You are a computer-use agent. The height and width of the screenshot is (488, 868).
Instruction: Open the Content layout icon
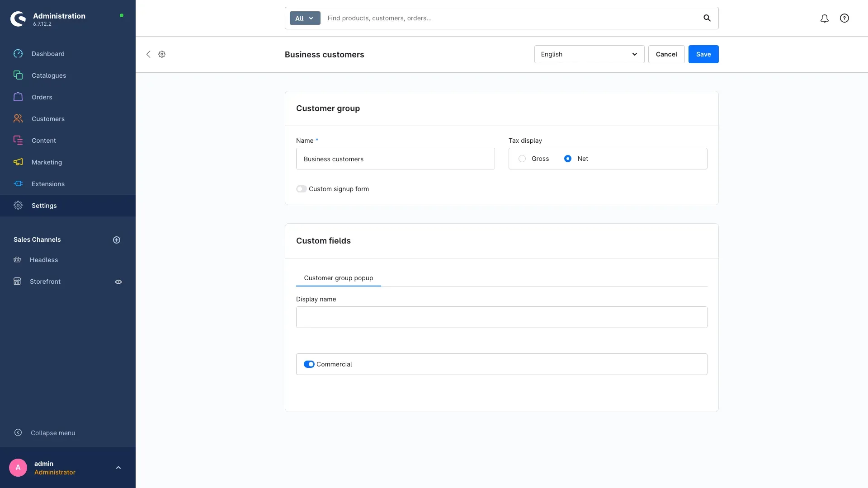tap(18, 141)
